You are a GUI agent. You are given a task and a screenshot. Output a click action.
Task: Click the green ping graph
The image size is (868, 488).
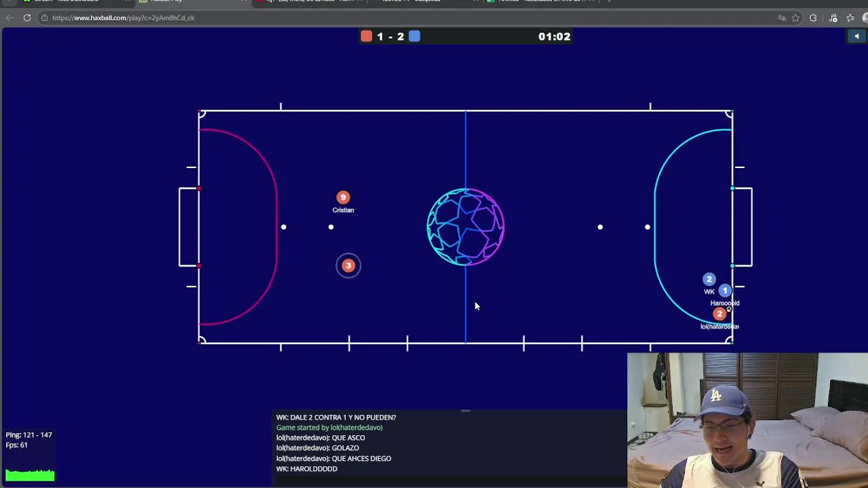[30, 475]
